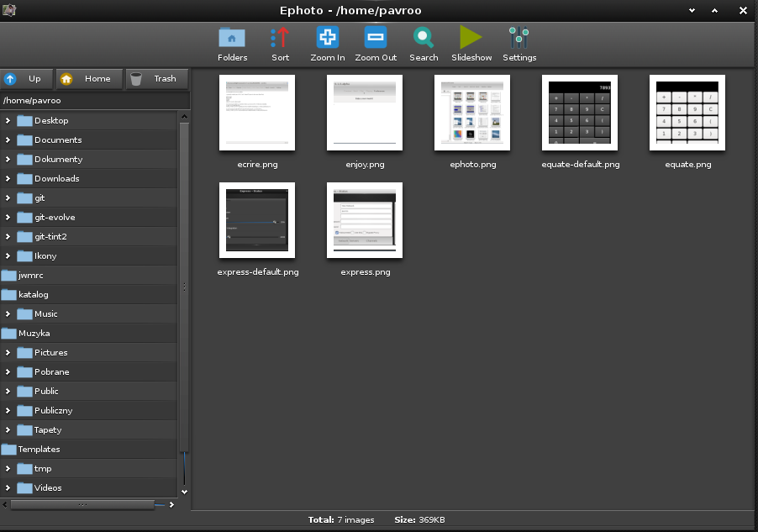Expand the Pobrane folder arrow
Image resolution: width=758 pixels, height=532 pixels.
[x=8, y=372]
